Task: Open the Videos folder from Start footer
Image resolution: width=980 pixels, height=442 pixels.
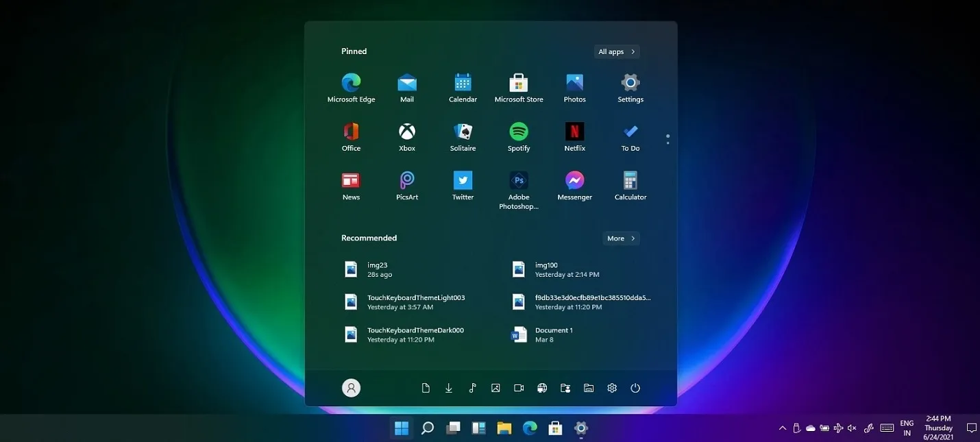Action: [x=519, y=388]
